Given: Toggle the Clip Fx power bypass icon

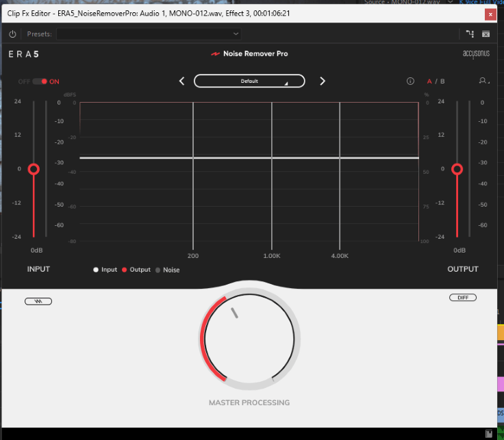Looking at the screenshot, I should 12,34.
